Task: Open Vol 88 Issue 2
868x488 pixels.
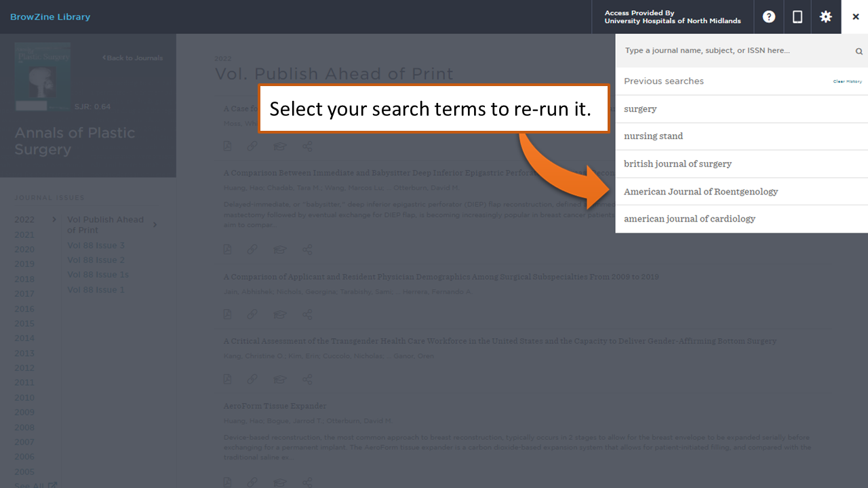Action: 96,260
